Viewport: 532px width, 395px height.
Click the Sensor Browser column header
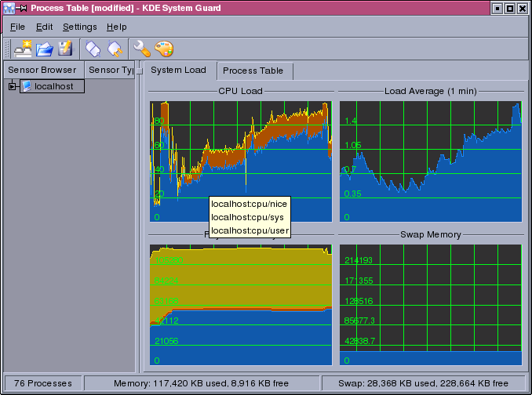pos(44,70)
